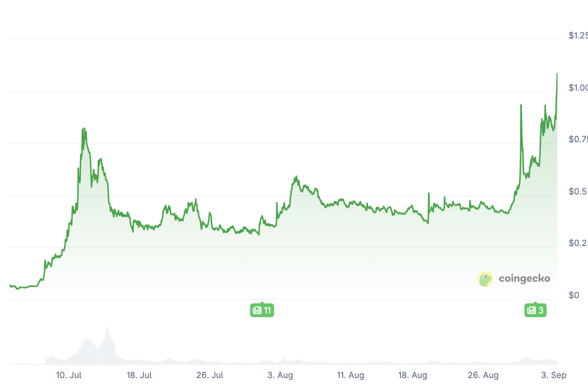Open the news marker showing 11 articles
Viewport: 588px width, 389px height.
262,310
